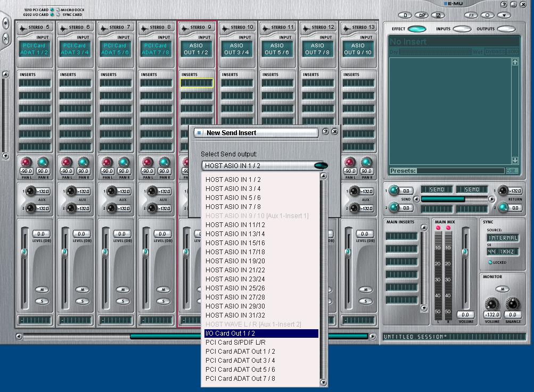Mute the Stereo 6 channel
The width and height of the screenshot is (534, 392).
tap(83, 289)
